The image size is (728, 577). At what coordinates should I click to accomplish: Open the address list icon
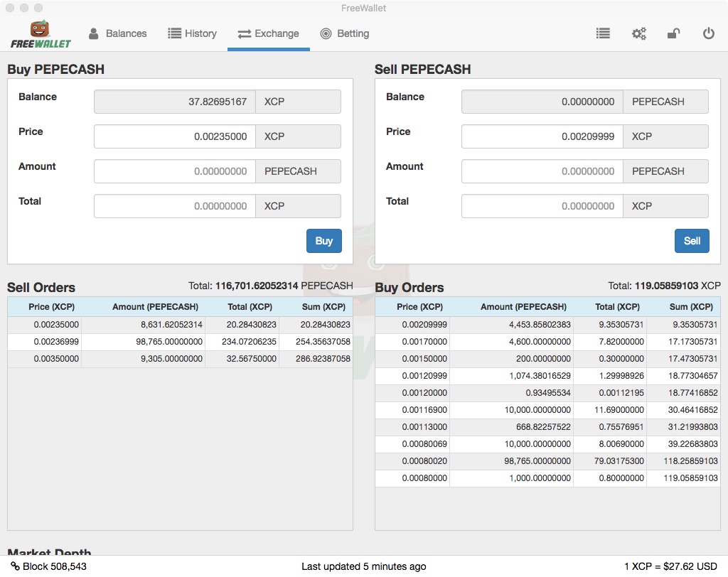click(603, 33)
